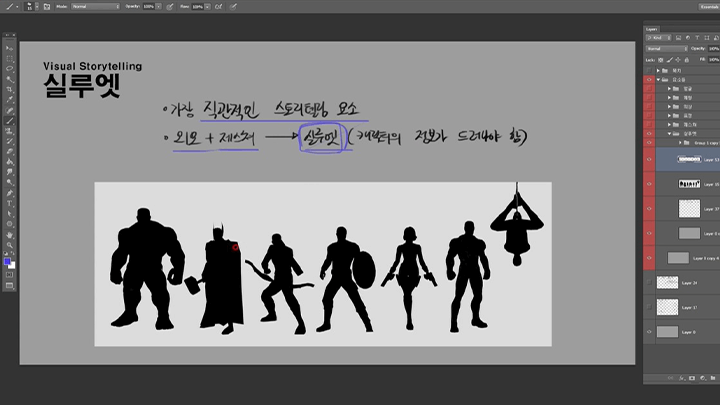Hide Layer 53

click(649, 159)
